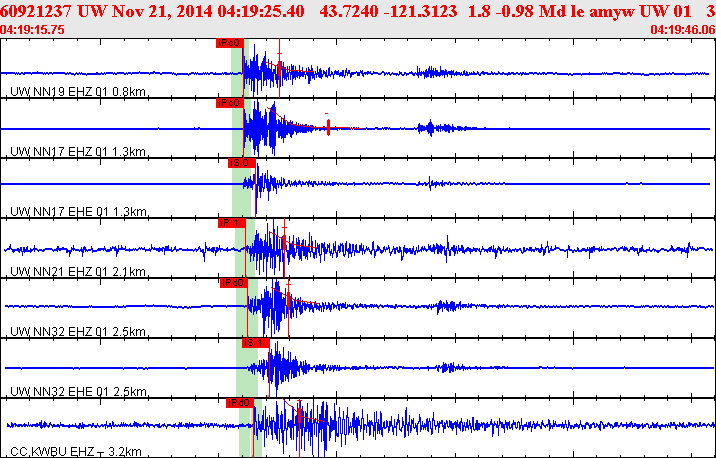Click the green shaded window on NN32 EHE trace

247,368
